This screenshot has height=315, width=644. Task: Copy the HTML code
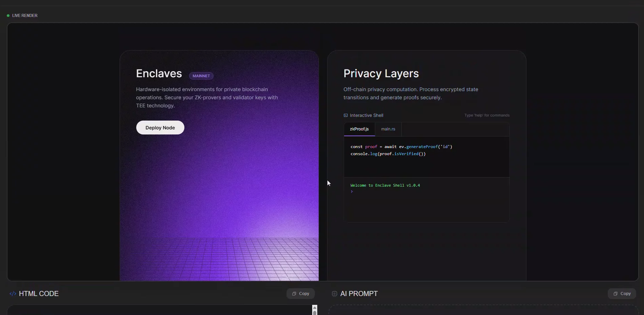(x=301, y=294)
